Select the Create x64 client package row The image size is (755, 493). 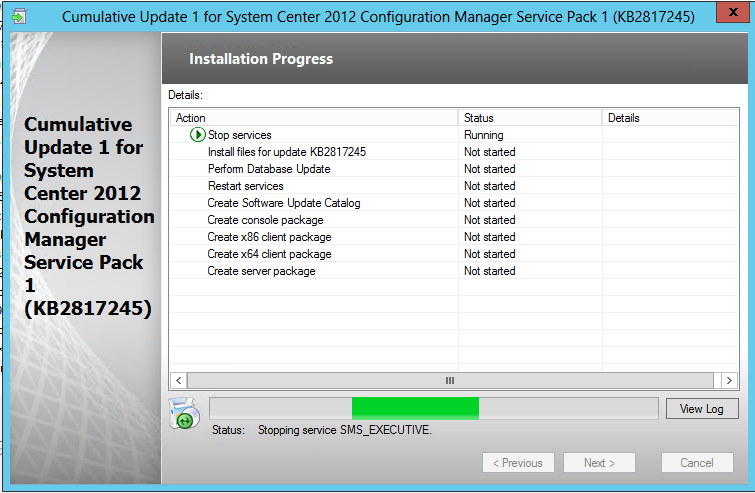click(x=454, y=254)
